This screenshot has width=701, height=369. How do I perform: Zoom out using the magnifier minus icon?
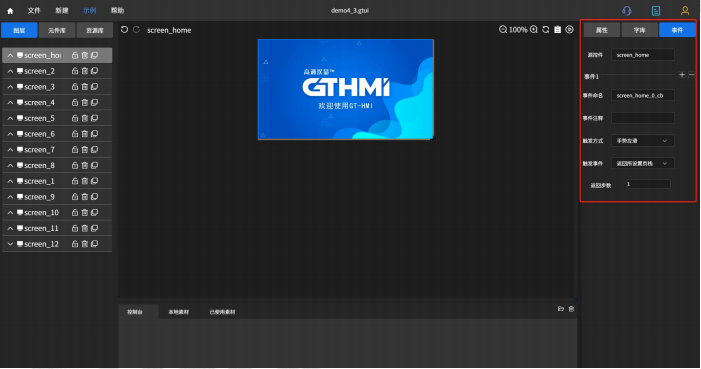(503, 30)
